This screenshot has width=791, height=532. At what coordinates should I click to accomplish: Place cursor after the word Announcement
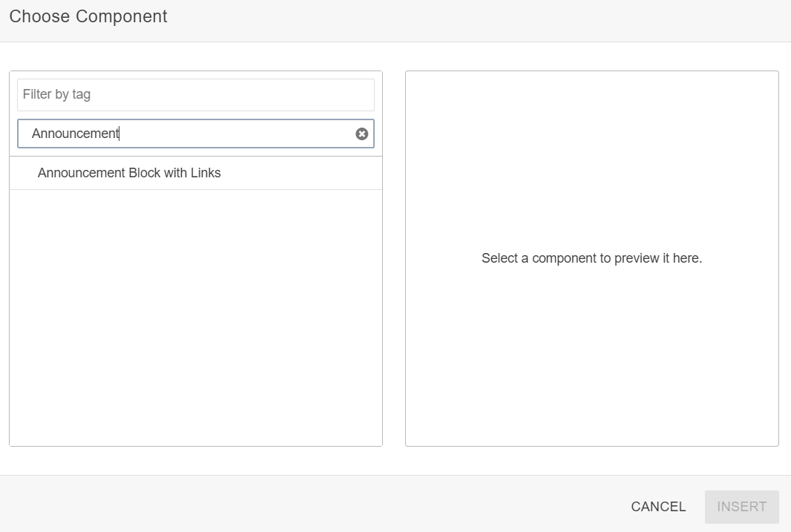(119, 134)
